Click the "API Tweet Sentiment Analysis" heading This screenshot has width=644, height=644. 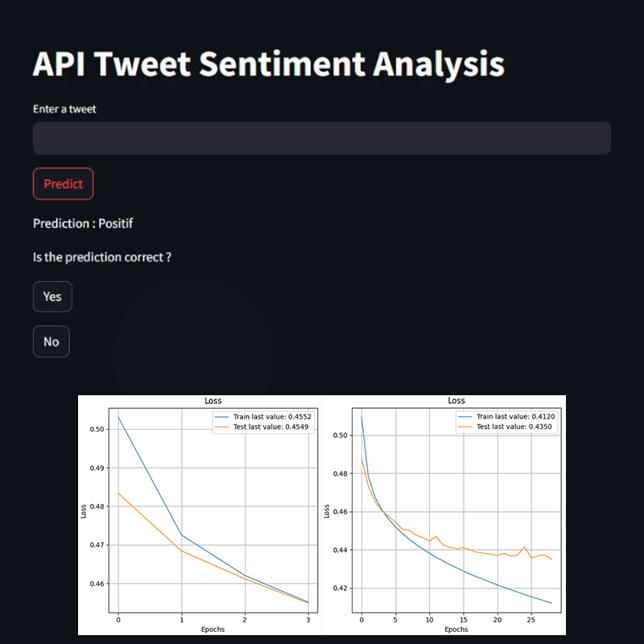(268, 64)
